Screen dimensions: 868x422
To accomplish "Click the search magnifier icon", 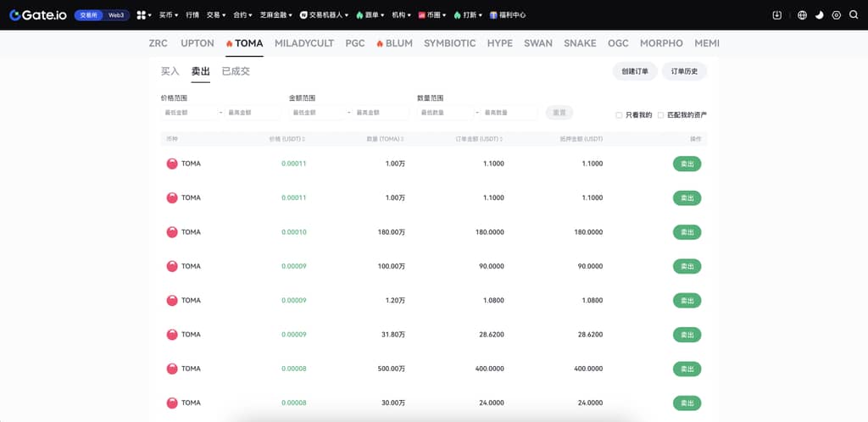I will 854,15.
